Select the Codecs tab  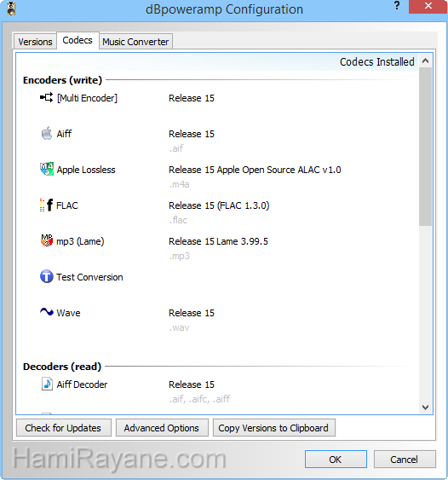click(x=78, y=40)
